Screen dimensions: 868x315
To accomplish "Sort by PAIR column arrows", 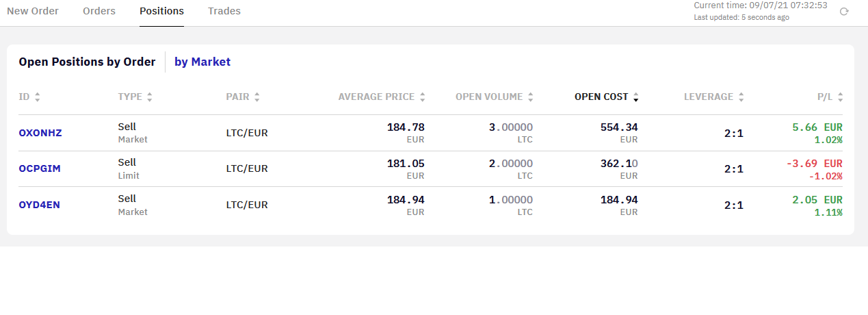I will 257,97.
